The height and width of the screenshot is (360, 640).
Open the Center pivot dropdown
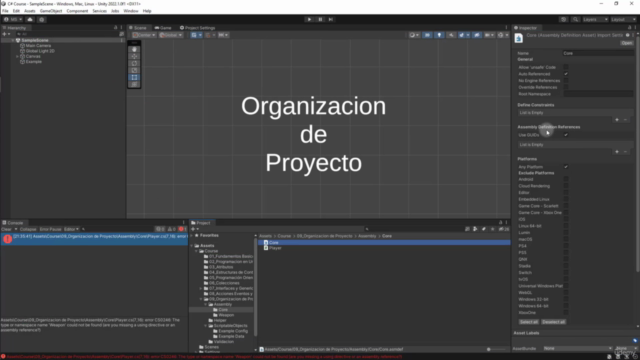[144, 35]
